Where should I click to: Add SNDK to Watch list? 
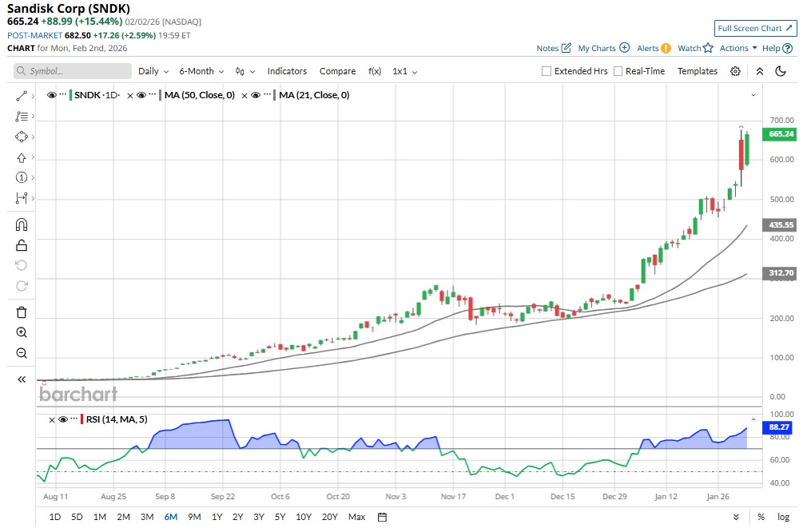point(695,48)
